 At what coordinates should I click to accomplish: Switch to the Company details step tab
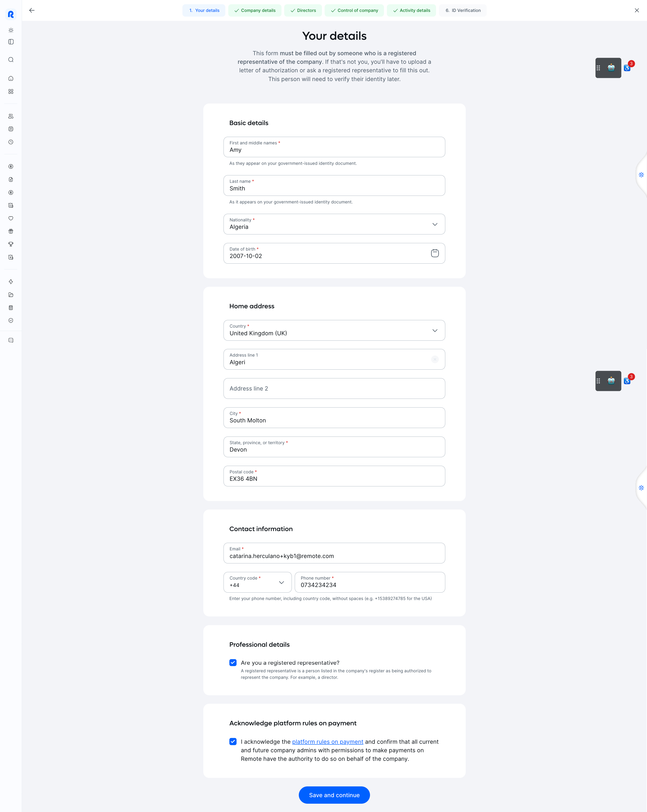pyautogui.click(x=255, y=11)
